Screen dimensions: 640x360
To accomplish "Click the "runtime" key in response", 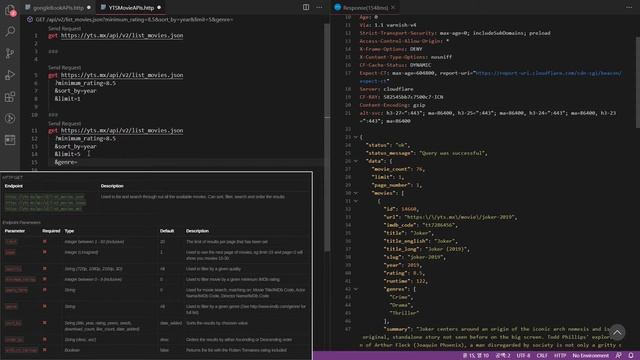I will (398, 281).
